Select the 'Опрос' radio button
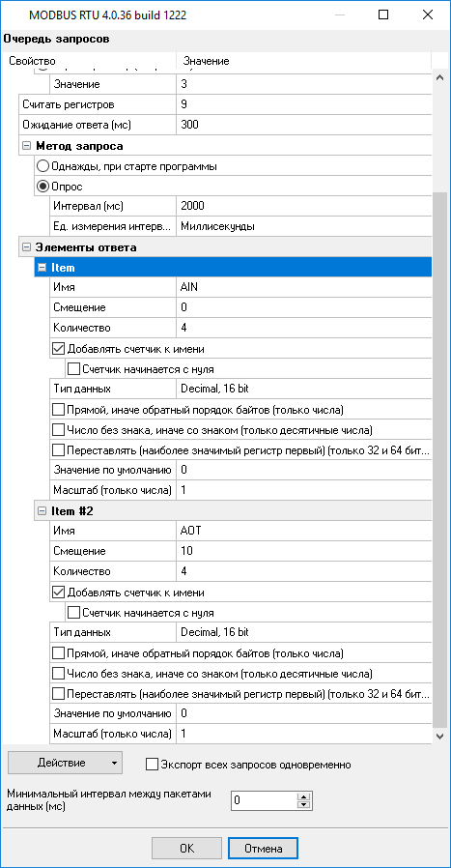This screenshot has width=451, height=868. (42, 187)
